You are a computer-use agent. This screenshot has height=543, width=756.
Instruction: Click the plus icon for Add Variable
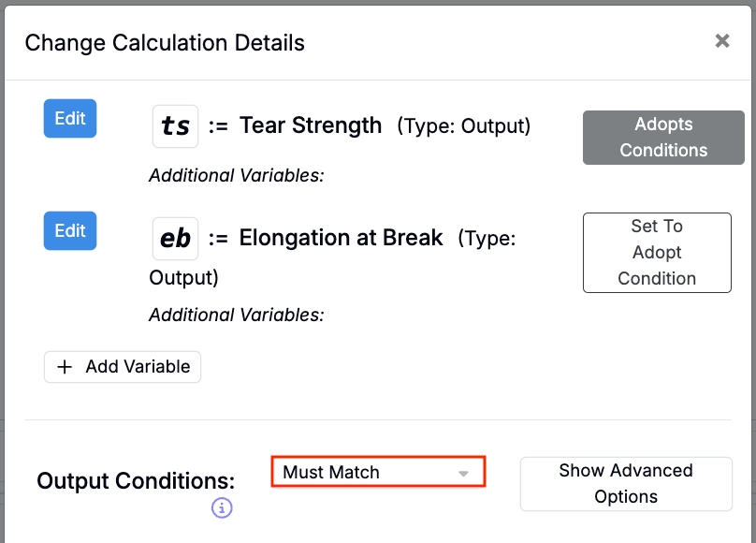click(x=65, y=367)
